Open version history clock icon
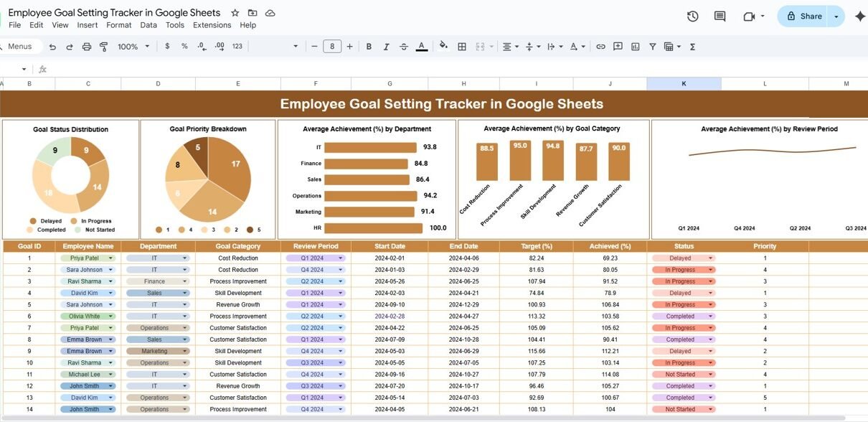This screenshot has width=868, height=422. (692, 17)
